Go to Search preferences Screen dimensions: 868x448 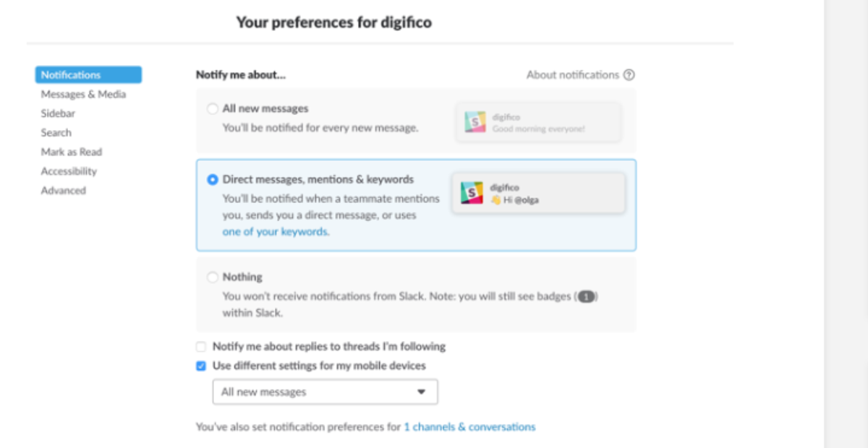click(56, 132)
